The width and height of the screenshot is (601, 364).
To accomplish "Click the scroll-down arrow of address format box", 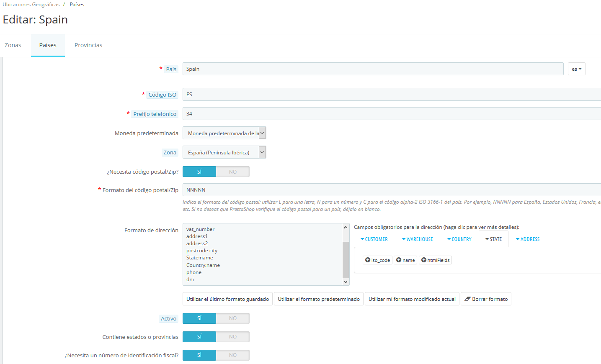I will coord(346,282).
